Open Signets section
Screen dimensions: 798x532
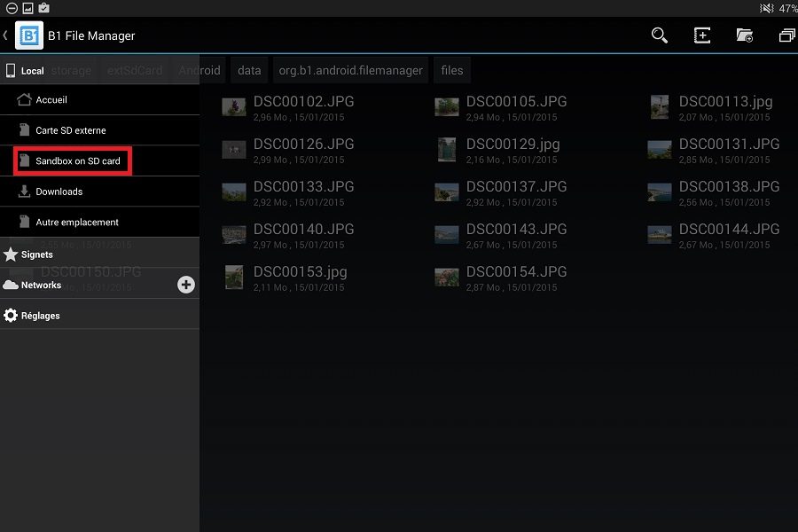coord(99,254)
